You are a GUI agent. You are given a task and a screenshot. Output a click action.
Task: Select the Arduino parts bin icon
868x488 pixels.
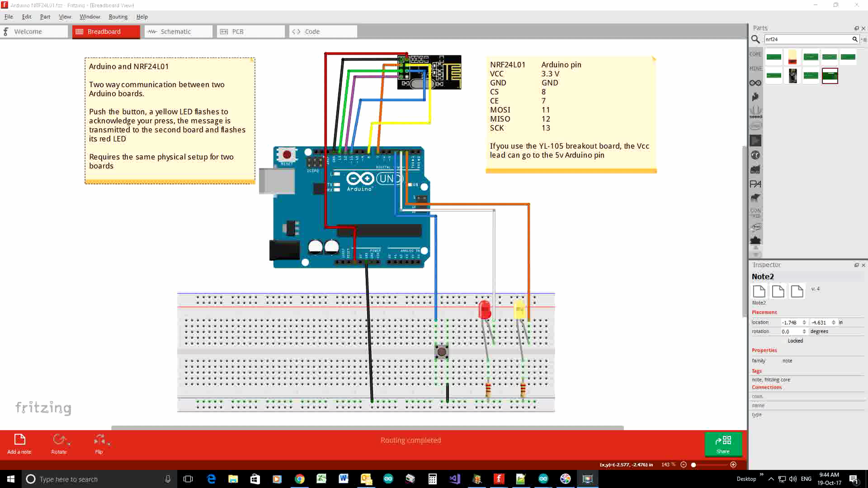pos(755,82)
